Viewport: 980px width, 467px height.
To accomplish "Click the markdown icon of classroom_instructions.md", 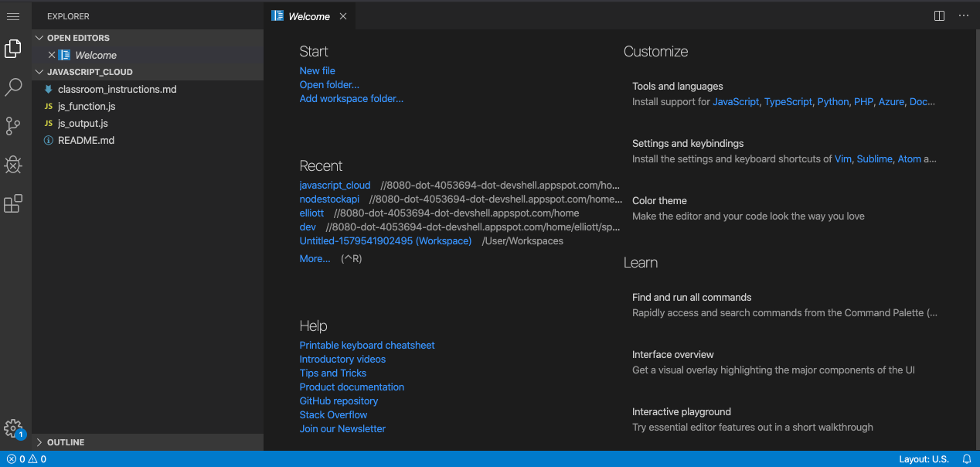I will [49, 89].
